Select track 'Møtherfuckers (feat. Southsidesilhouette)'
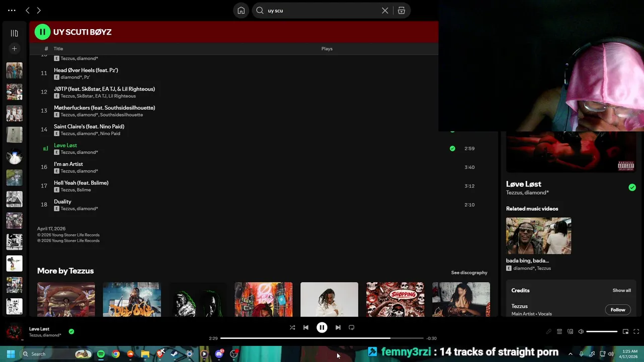 [x=104, y=108]
